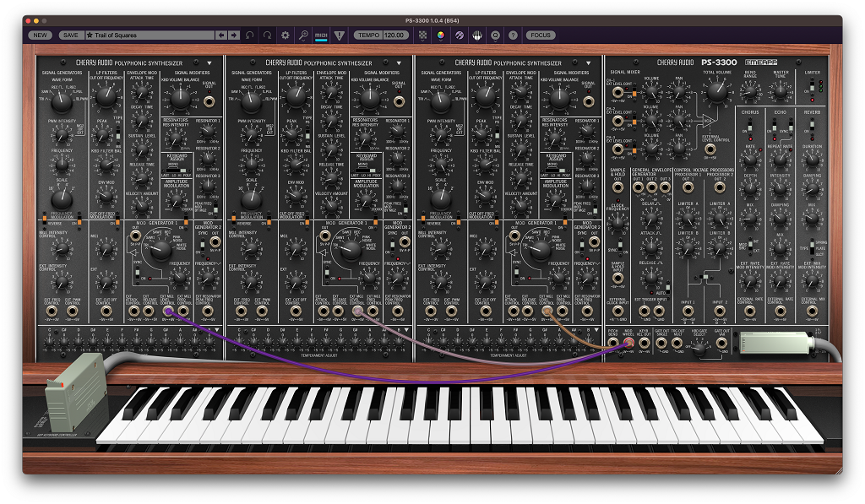Click the Echo Repeat Rate knob
Screen dimensions: 865x504
click(x=780, y=160)
